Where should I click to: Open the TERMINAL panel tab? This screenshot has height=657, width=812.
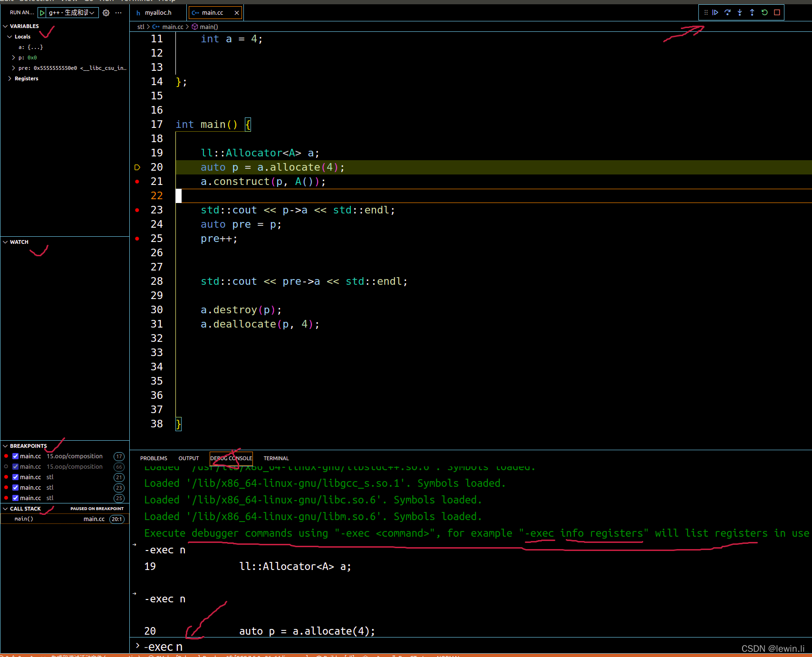pos(276,458)
